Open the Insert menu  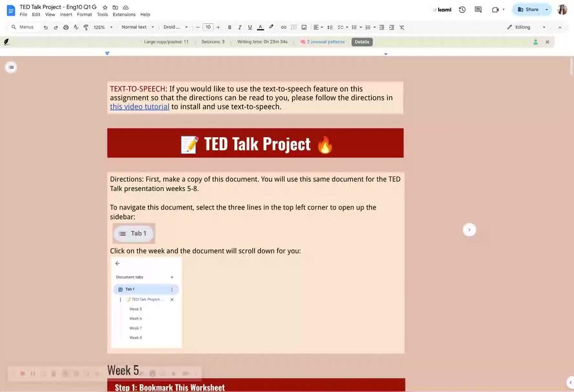pos(66,15)
